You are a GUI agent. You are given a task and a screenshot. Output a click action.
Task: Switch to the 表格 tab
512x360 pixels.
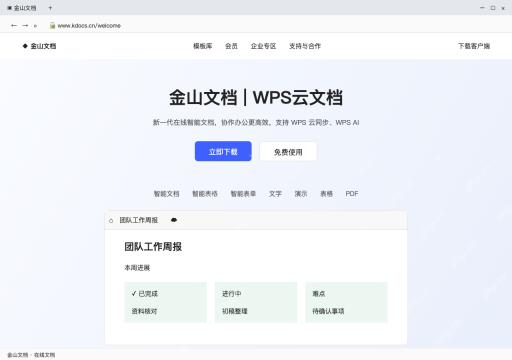[x=327, y=194]
